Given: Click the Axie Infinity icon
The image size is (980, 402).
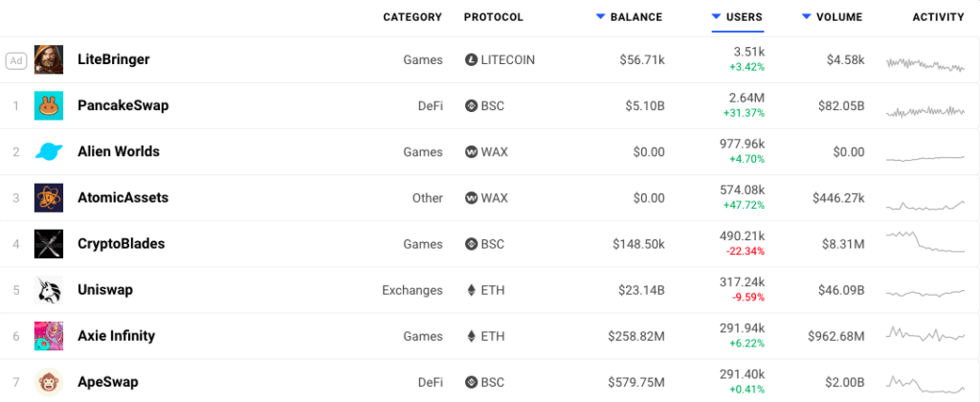Looking at the screenshot, I should (x=49, y=336).
